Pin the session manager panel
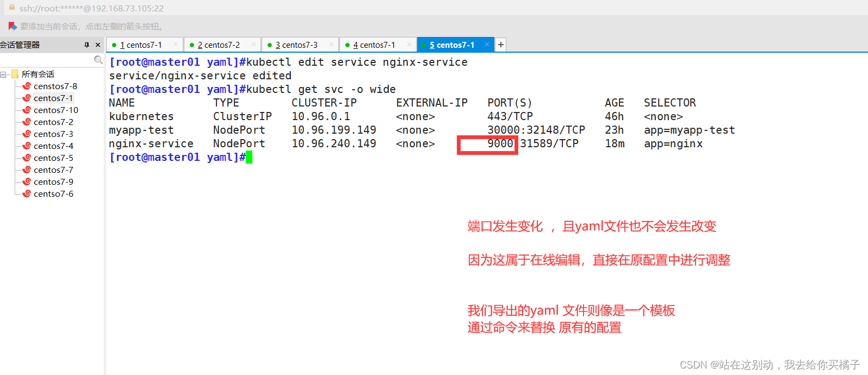Viewport: 868px width, 375px height. pos(87,45)
